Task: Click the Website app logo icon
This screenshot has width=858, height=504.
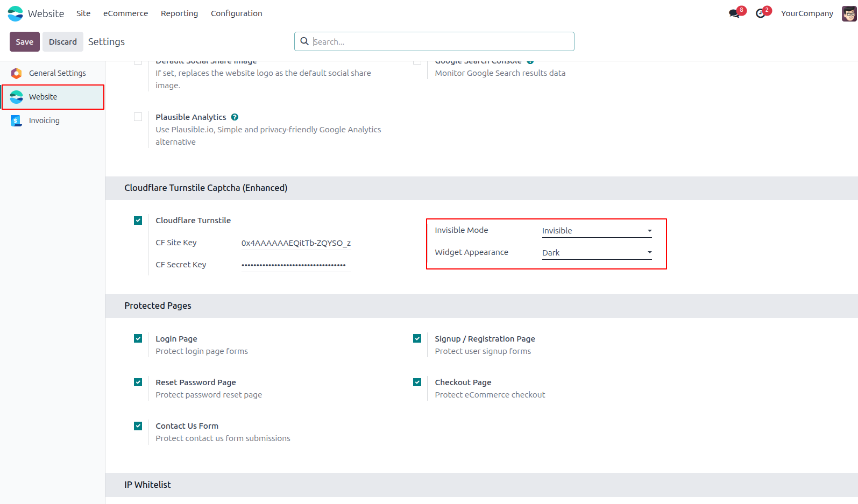Action: pyautogui.click(x=16, y=13)
